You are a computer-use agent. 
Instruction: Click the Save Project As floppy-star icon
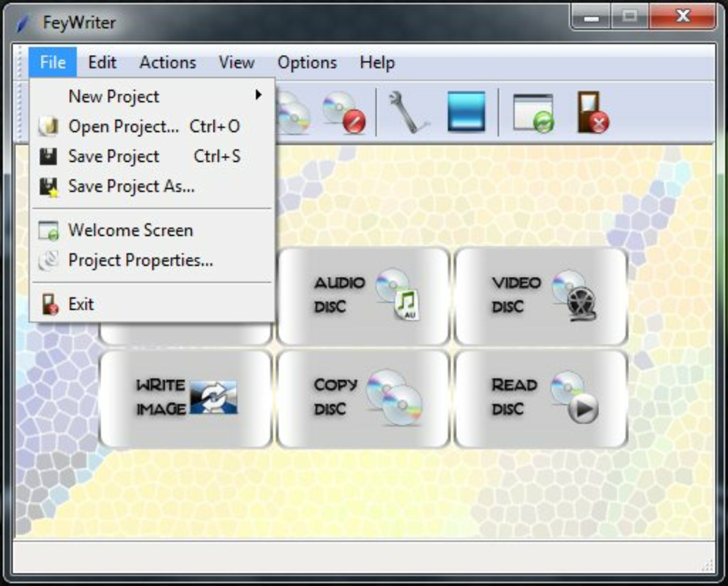(48, 187)
